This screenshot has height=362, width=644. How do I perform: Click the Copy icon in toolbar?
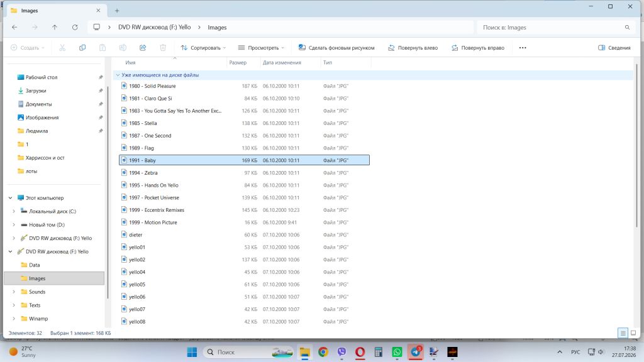click(82, 48)
